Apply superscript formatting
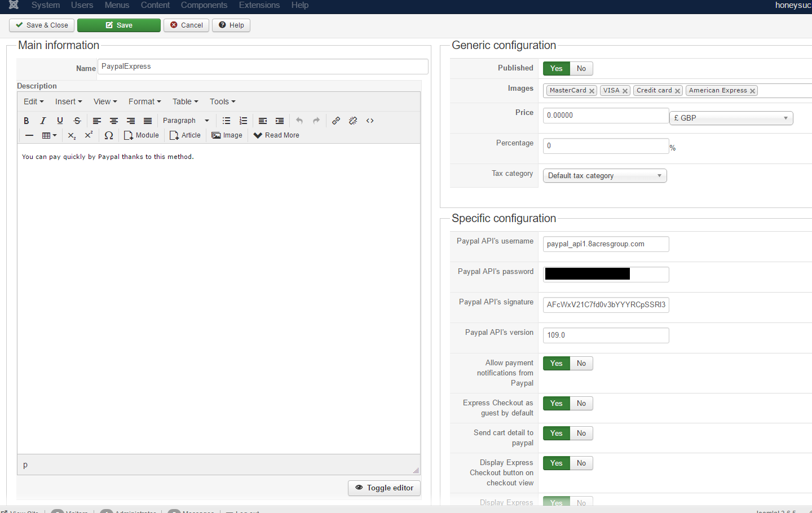 pos(89,135)
